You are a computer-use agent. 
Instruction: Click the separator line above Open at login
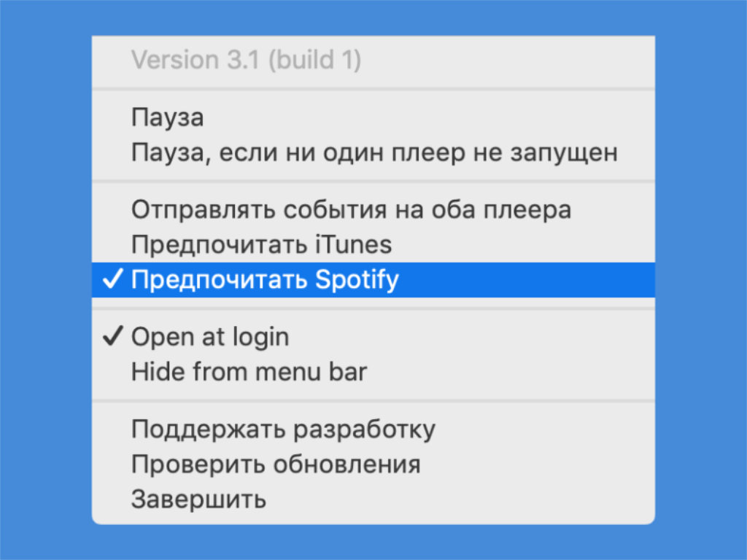[373, 309]
